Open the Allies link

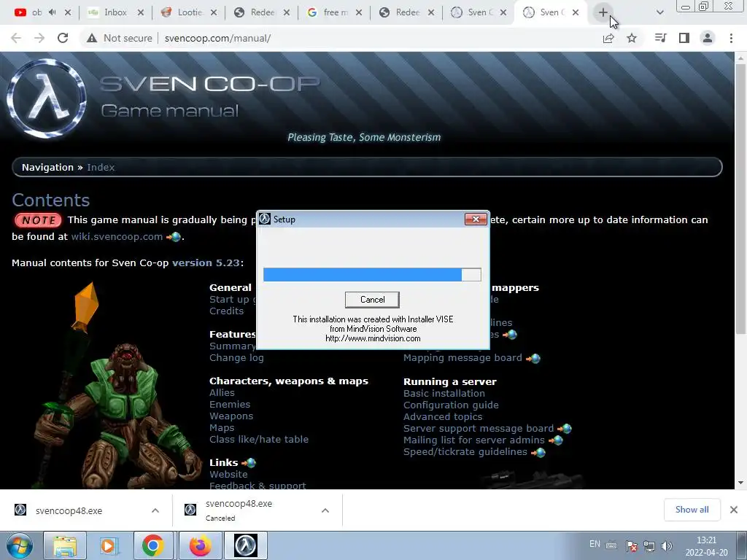222,393
